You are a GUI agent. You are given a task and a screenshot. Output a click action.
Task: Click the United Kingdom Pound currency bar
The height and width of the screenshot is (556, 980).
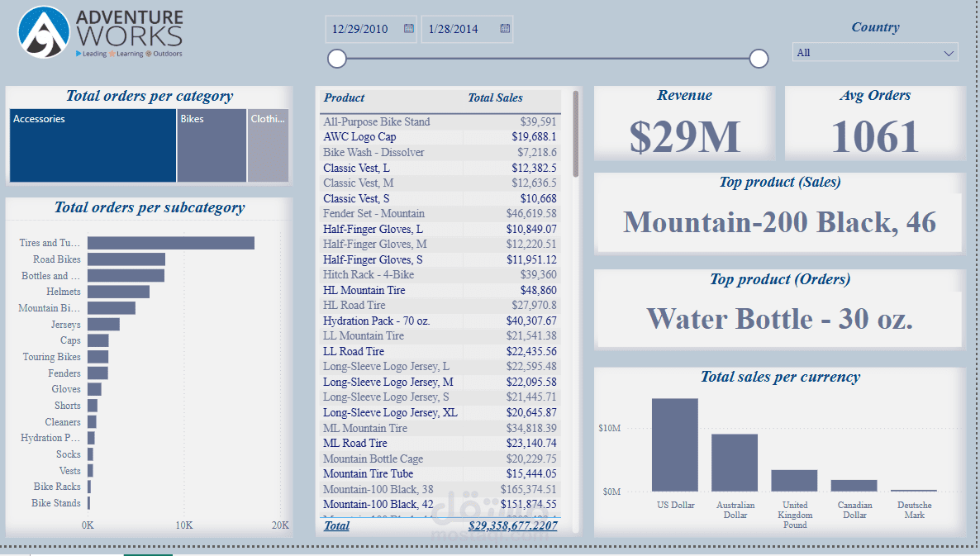point(794,481)
